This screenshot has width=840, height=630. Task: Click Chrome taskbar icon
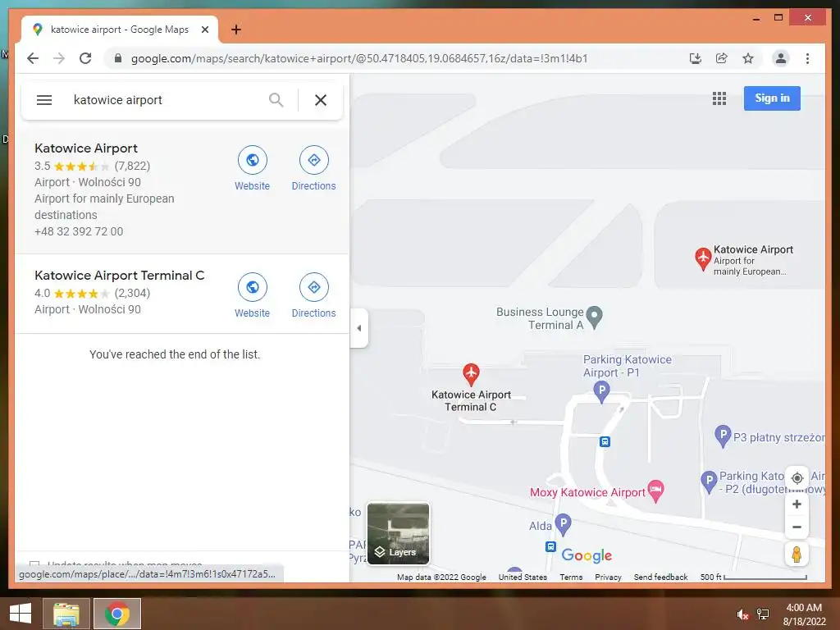[116, 614]
